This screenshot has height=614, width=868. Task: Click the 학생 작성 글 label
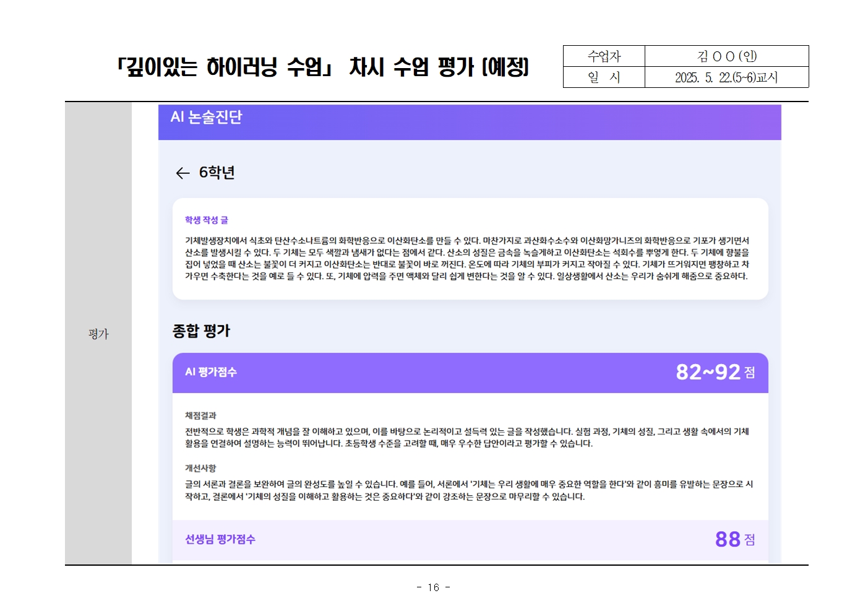207,220
